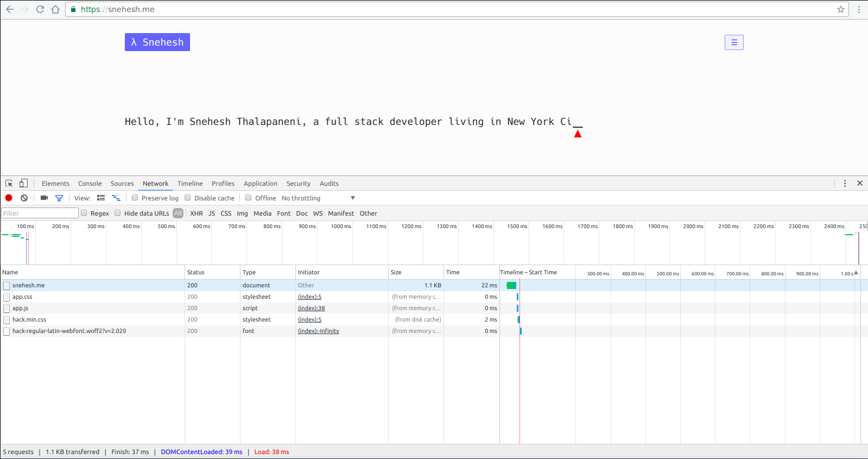Click file icon of app.css row
Screen dimensions: 868x459
pyautogui.click(x=7, y=297)
